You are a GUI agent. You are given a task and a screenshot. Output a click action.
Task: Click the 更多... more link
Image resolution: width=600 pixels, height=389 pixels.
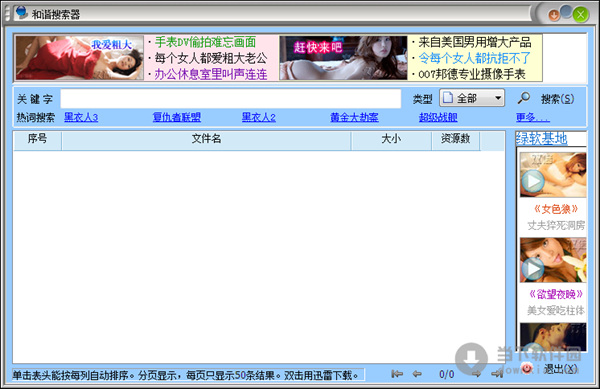click(532, 117)
